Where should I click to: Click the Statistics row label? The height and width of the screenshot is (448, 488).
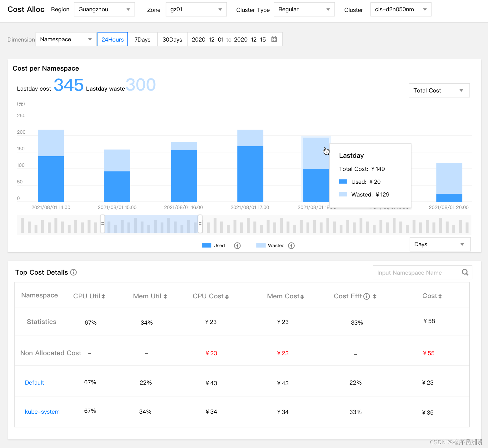42,322
